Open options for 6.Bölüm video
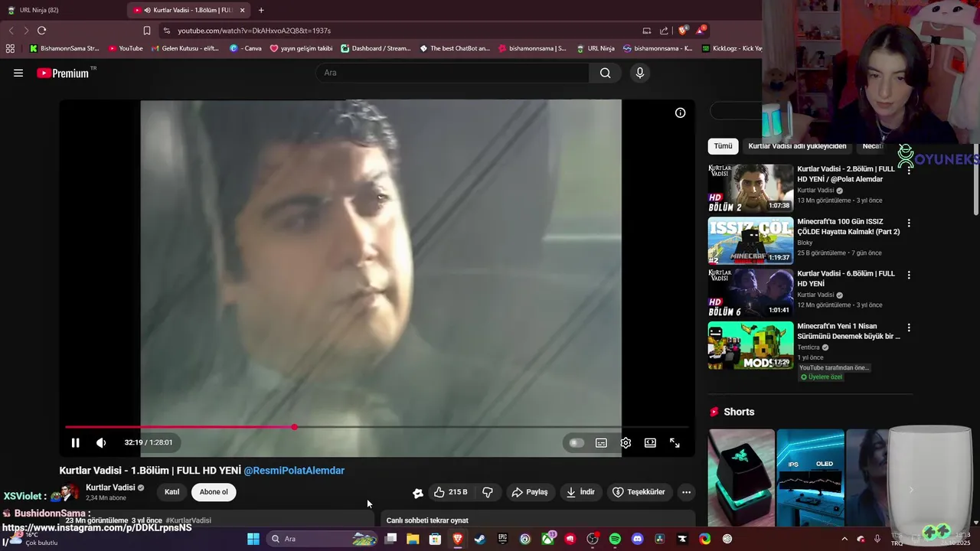The height and width of the screenshot is (551, 980). (x=909, y=275)
